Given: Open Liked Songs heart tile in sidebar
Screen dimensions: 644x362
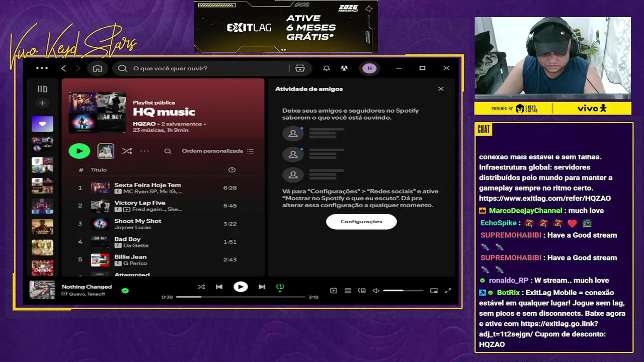Looking at the screenshot, I should 42,124.
